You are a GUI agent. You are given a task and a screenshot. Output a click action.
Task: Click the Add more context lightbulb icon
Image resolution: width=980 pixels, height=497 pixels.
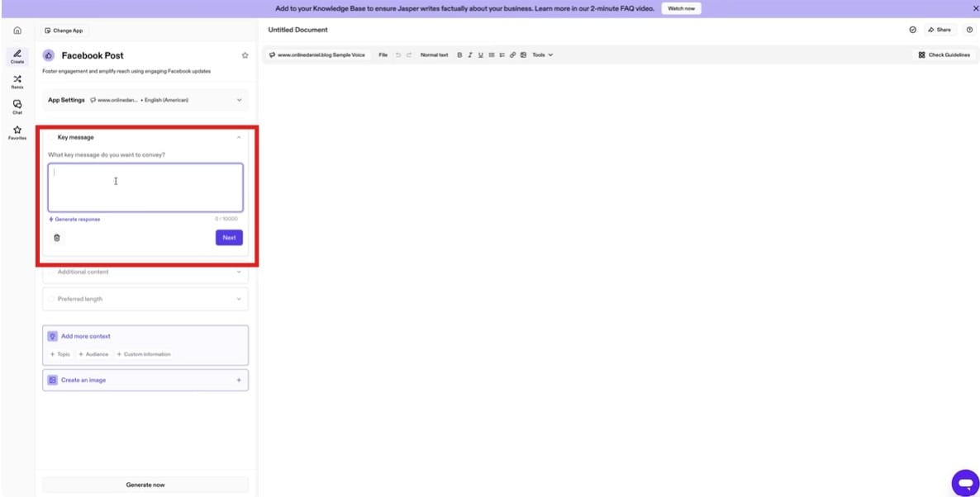pyautogui.click(x=53, y=336)
